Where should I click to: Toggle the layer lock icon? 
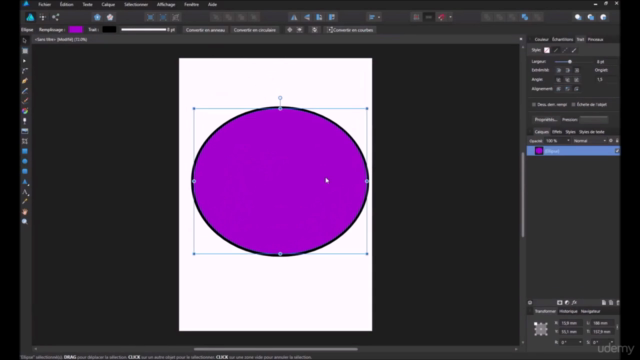pyautogui.click(x=617, y=140)
